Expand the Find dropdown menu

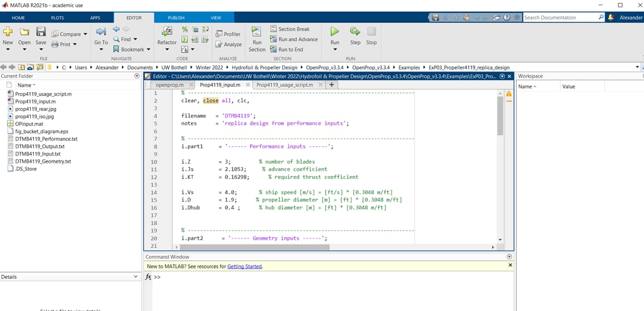(135, 39)
